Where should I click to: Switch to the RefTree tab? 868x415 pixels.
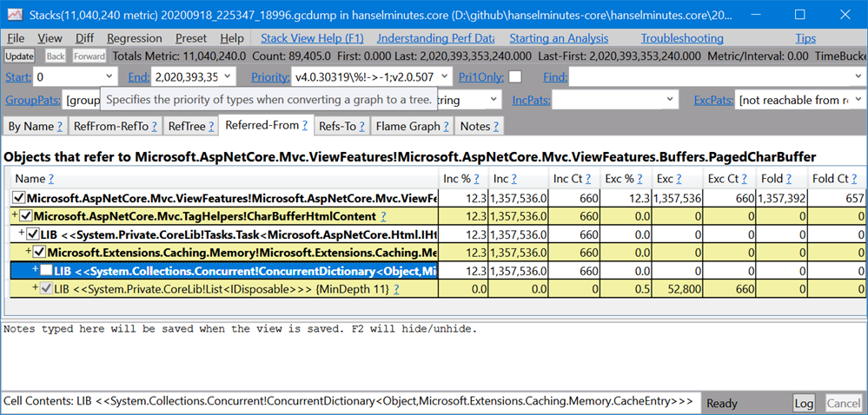click(190, 127)
